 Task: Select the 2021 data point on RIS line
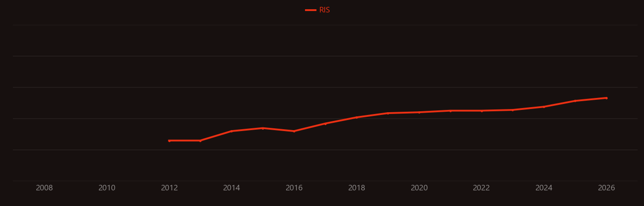pyautogui.click(x=450, y=111)
